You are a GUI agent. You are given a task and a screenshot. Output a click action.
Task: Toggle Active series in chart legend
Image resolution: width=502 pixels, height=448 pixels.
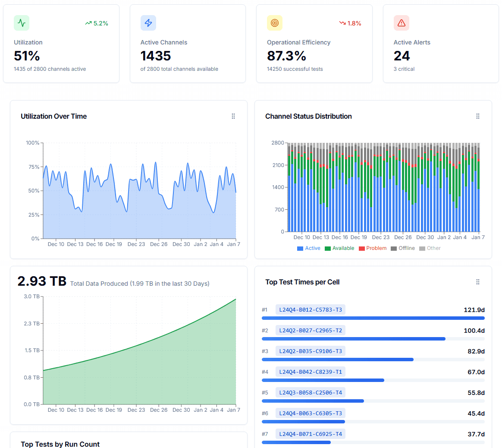pos(309,248)
